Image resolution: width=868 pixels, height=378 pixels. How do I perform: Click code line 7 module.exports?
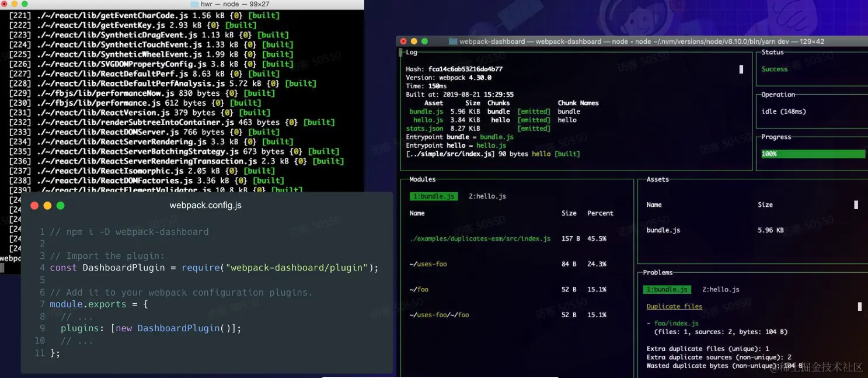(x=99, y=304)
